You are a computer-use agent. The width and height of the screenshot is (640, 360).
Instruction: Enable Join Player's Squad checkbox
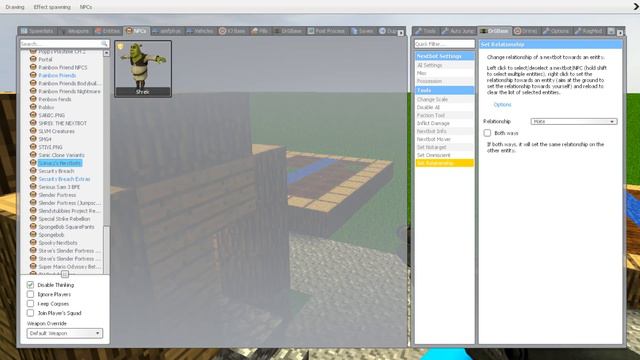coord(30,313)
